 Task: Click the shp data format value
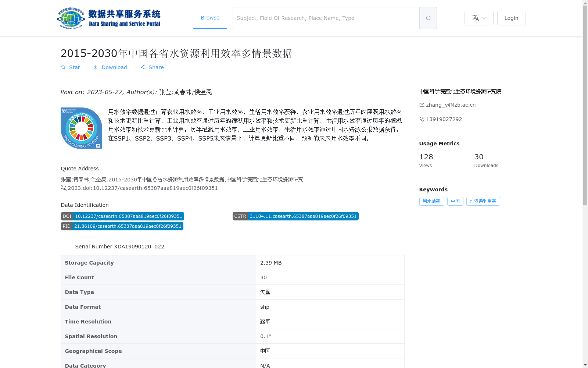pos(265,307)
